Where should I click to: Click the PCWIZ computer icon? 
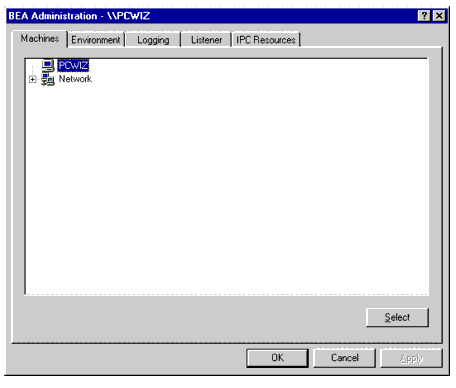click(x=48, y=65)
